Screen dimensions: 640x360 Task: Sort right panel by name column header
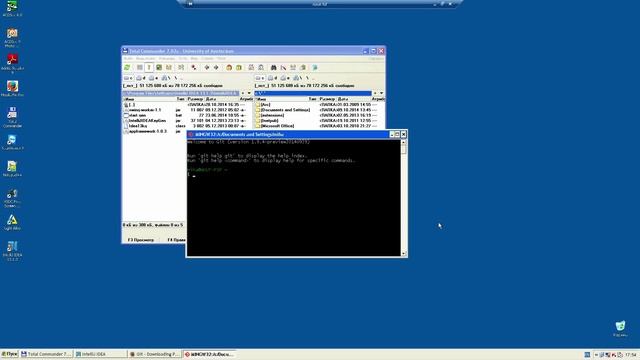click(281, 99)
